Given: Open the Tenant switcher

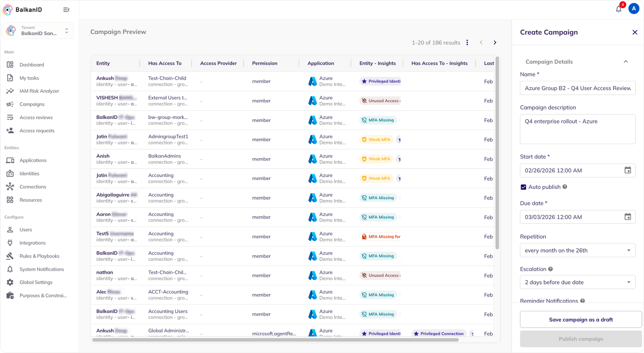Looking at the screenshot, I should tap(38, 31).
